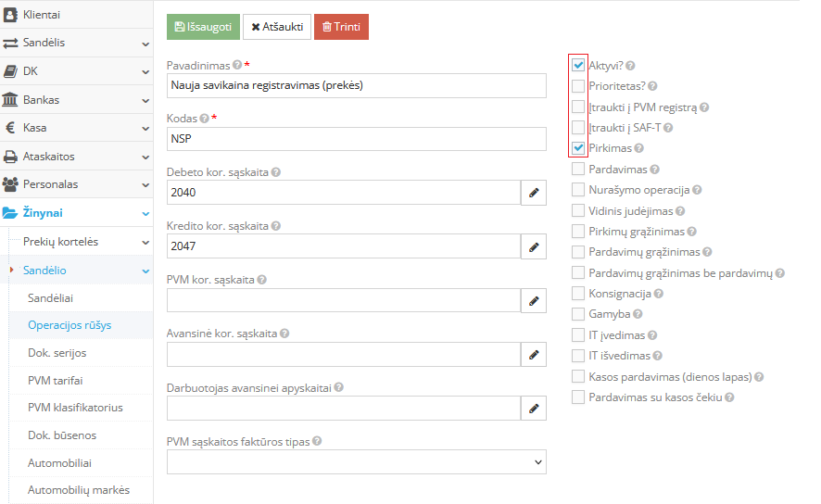The image size is (821, 504).
Task: Click edit pencil for Avansinė kor. sąskaita
Action: pyautogui.click(x=534, y=355)
